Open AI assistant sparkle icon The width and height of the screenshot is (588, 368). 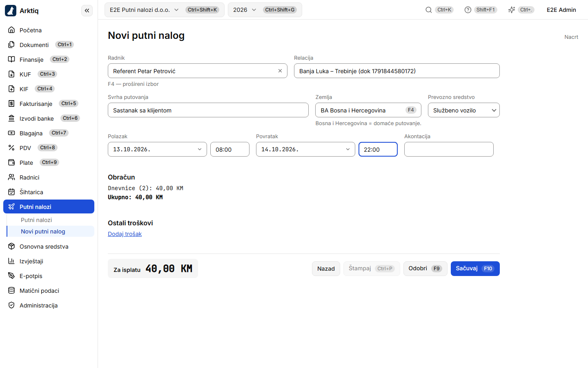coord(512,10)
